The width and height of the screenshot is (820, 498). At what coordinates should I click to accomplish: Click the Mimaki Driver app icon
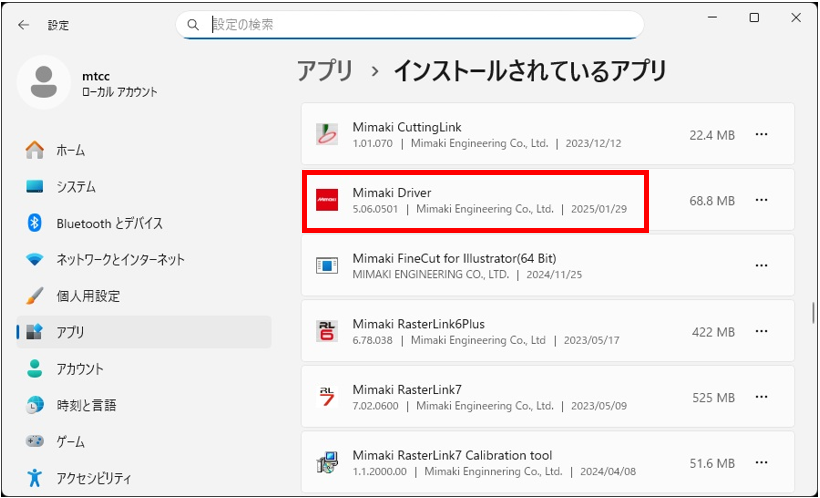(327, 200)
